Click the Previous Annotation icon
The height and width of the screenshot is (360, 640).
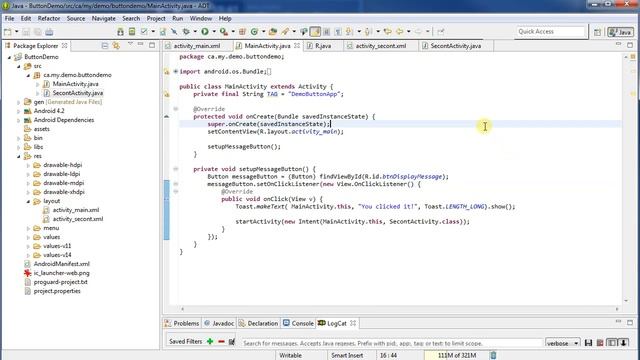368,32
